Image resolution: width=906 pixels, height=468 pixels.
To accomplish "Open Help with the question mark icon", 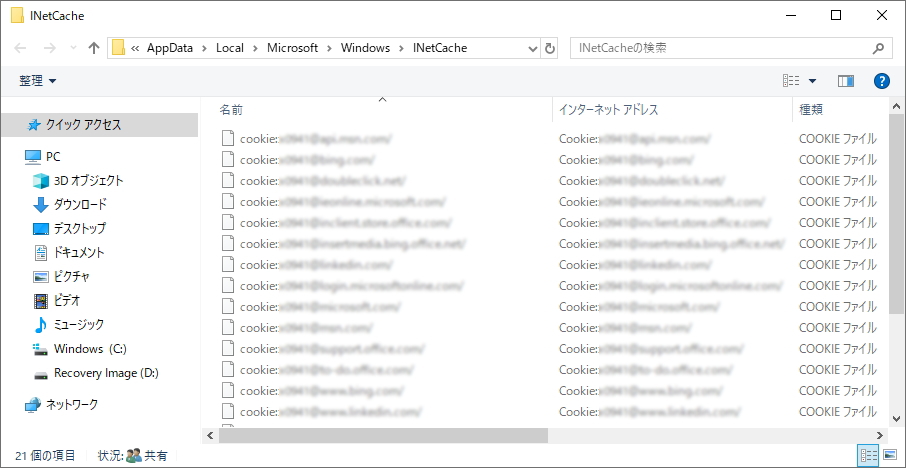I will tap(881, 81).
